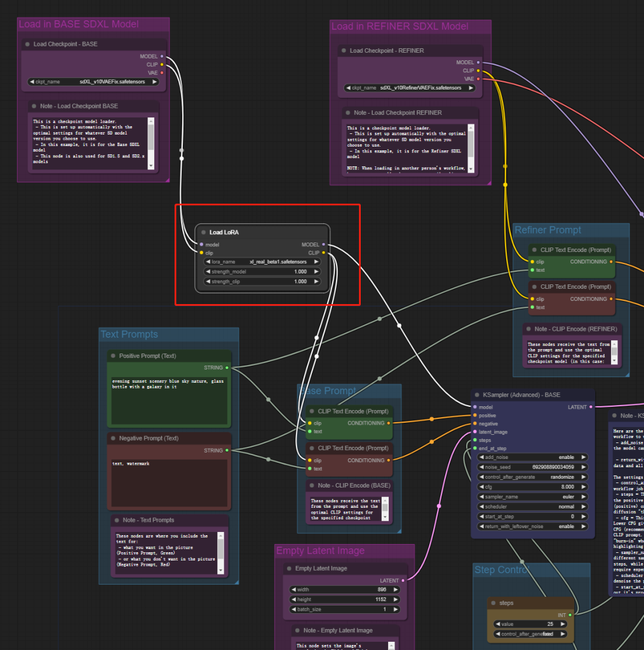Increase batch_size using its right arrow

coord(396,609)
